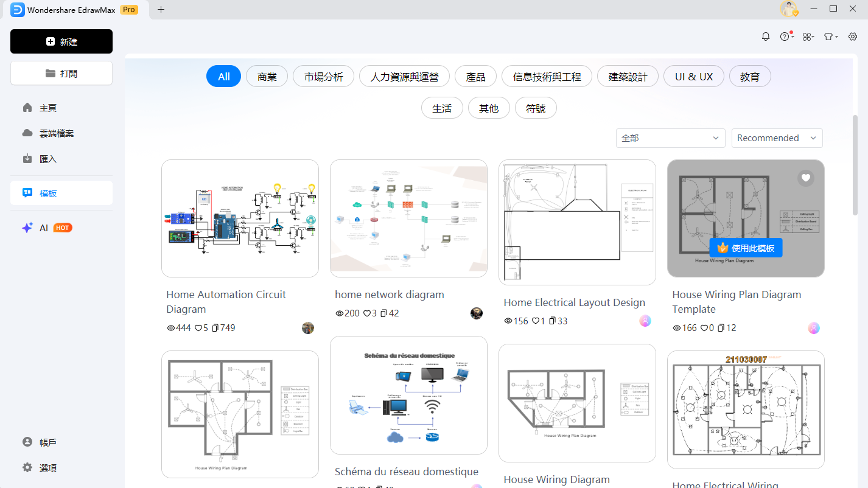868x488 pixels.
Task: Select the All category filter
Action: 224,77
